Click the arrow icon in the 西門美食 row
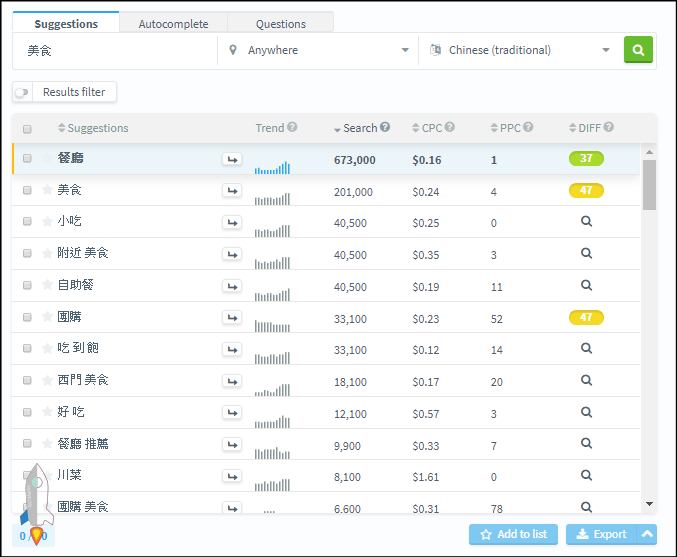Image resolution: width=677 pixels, height=557 pixels. tap(232, 381)
